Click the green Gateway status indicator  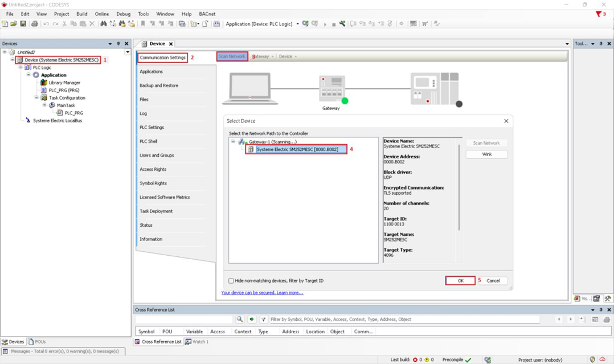(x=345, y=101)
